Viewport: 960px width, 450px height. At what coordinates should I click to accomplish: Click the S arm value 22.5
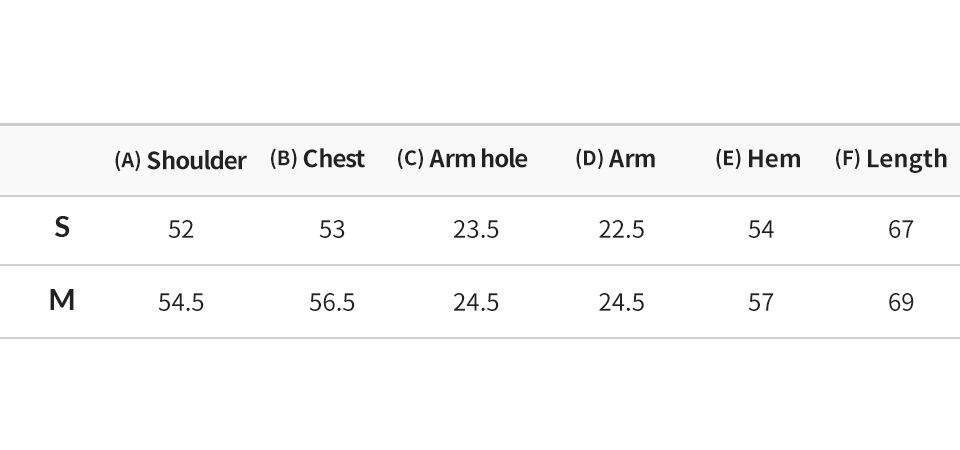[x=621, y=230]
